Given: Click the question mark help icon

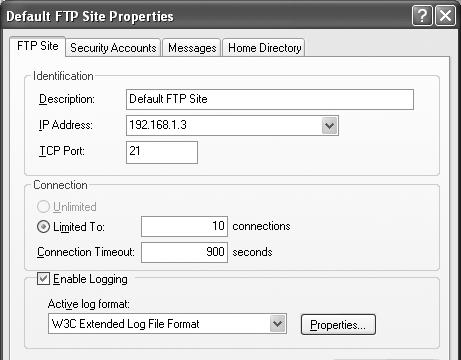Looking at the screenshot, I should coord(422,16).
